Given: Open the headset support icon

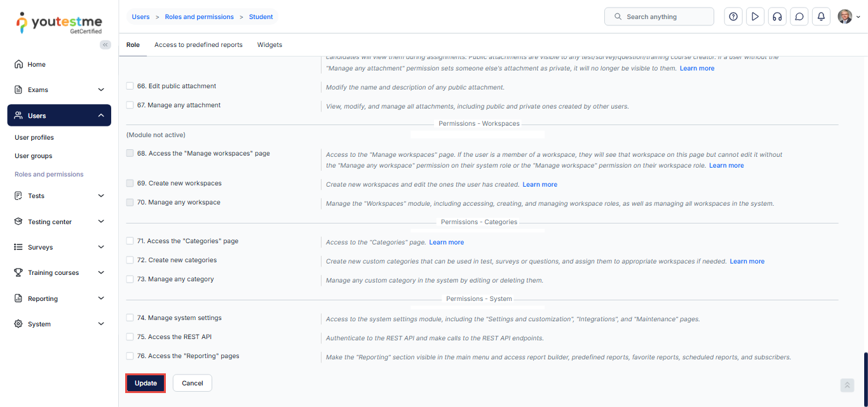Looking at the screenshot, I should [776, 17].
